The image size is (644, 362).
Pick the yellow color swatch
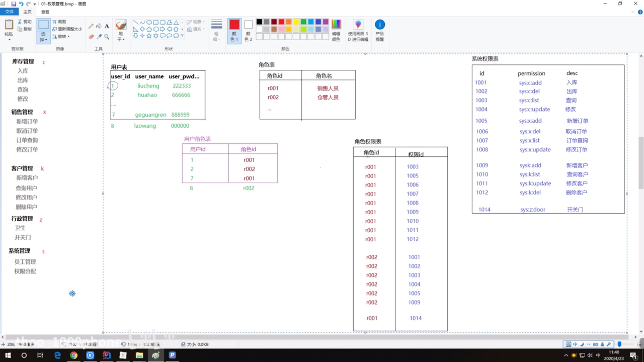pyautogui.click(x=296, y=22)
